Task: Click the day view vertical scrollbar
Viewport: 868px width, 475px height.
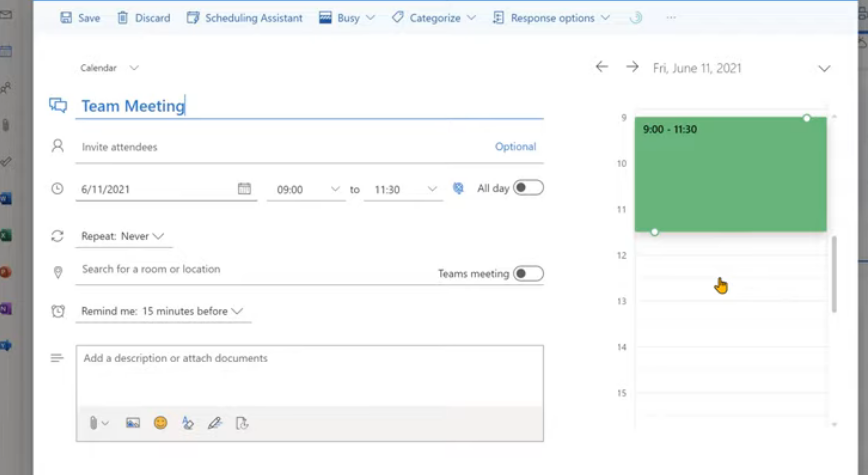Action: point(834,274)
